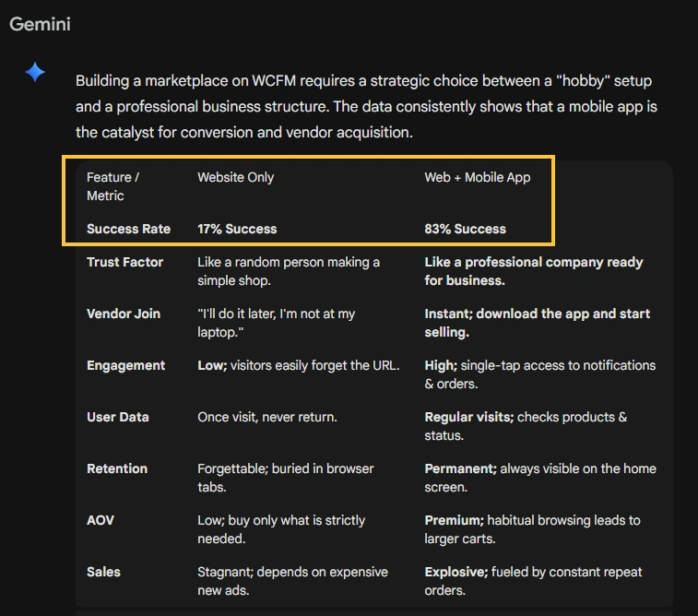Click the 'User Data' row label
698x616 pixels.
tap(118, 417)
